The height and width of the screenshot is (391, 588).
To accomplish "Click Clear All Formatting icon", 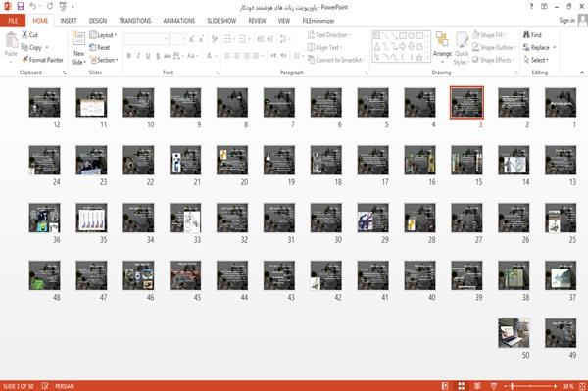I will (214, 39).
